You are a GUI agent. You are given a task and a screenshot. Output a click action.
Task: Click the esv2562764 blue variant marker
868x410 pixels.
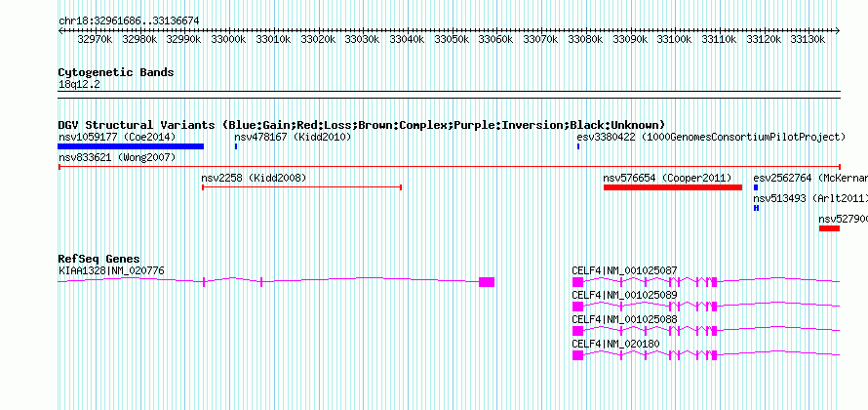coord(756,187)
